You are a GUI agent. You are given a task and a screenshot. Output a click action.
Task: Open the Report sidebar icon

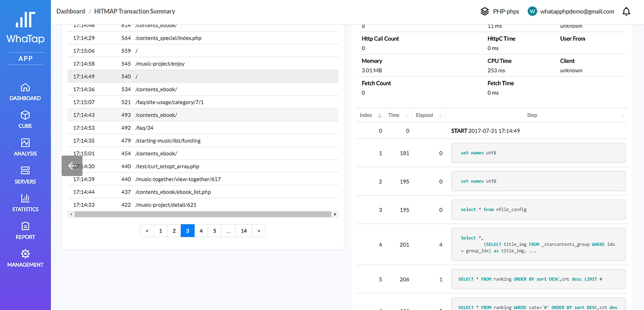[x=25, y=226]
